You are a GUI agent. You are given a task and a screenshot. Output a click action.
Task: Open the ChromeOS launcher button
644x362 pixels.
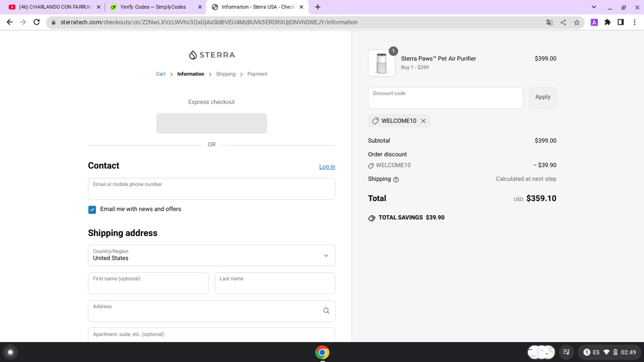10,352
